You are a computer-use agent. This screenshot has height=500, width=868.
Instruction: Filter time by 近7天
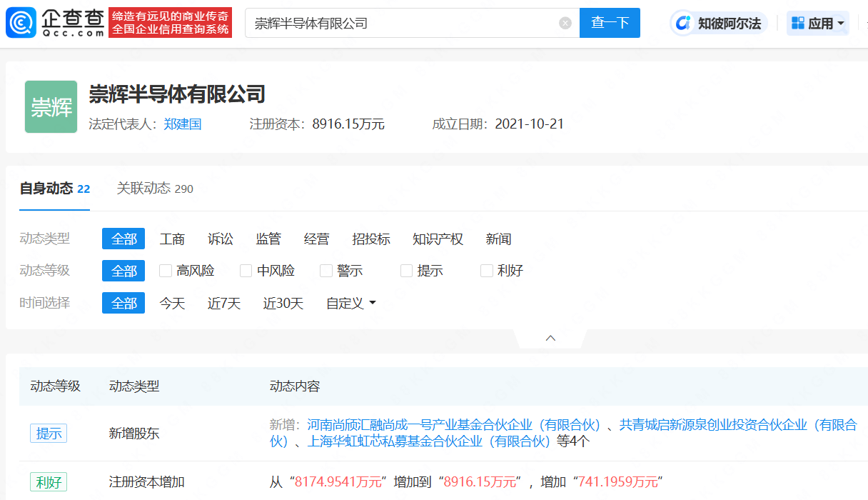click(224, 304)
